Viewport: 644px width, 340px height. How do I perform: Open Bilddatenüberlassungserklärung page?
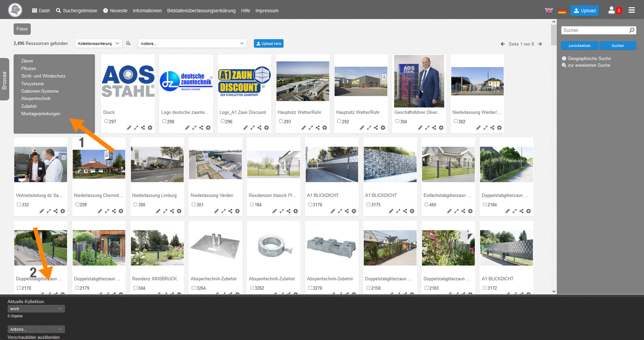[x=201, y=11]
